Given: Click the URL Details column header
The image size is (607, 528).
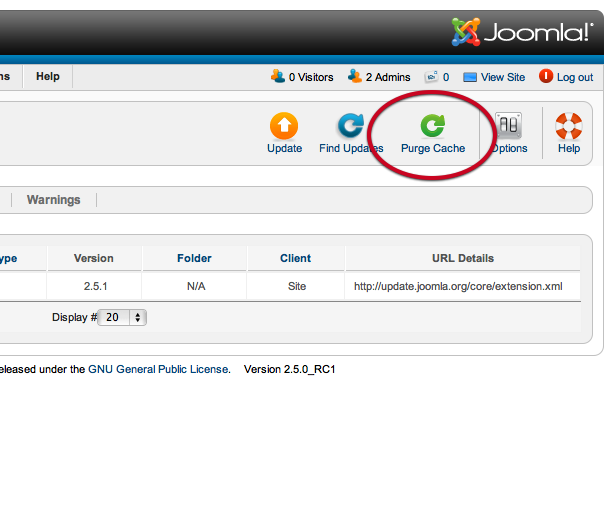Looking at the screenshot, I should pos(463,258).
